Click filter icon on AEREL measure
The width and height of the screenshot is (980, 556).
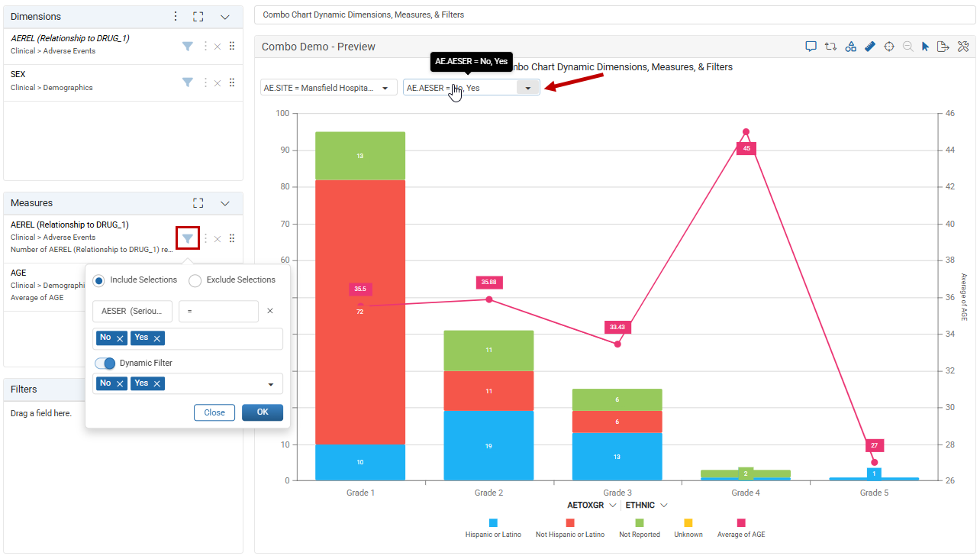[188, 238]
